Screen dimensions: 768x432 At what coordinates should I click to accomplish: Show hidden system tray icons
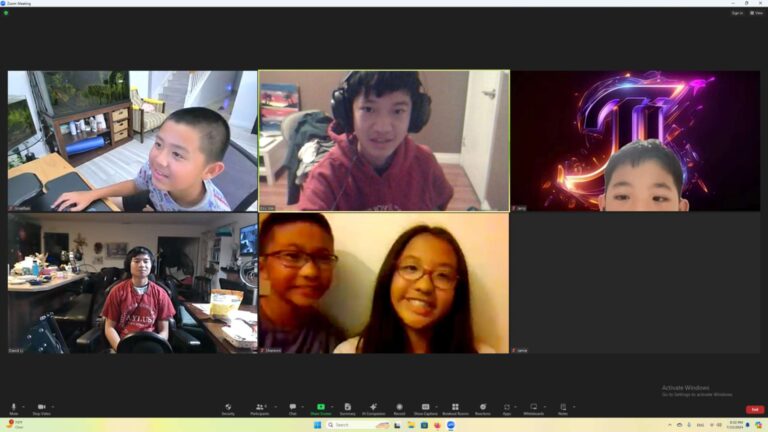point(669,425)
